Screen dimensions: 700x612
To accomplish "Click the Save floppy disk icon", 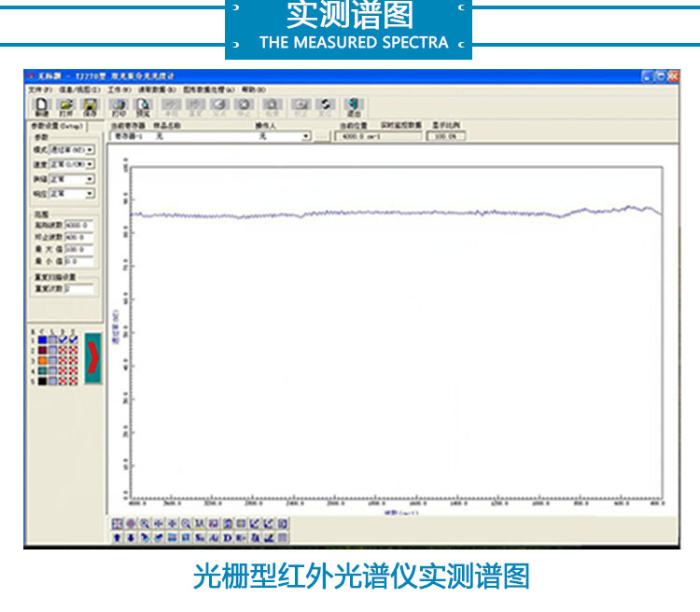I will pos(90,106).
